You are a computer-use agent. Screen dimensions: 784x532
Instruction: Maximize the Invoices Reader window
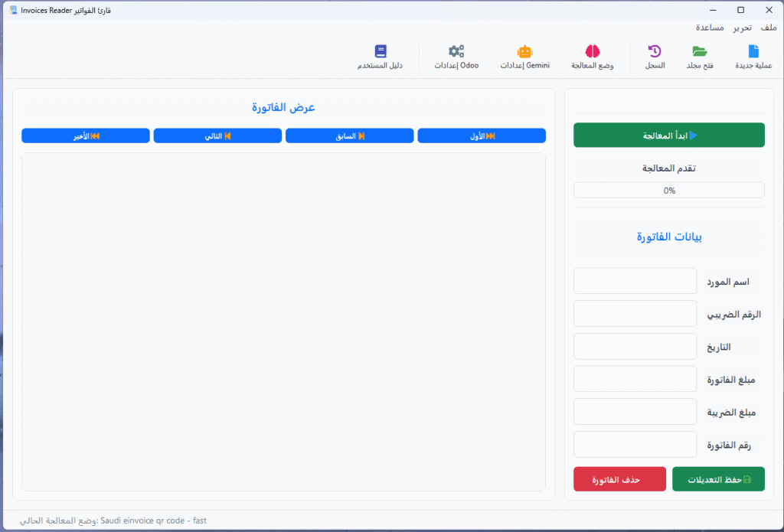[741, 10]
